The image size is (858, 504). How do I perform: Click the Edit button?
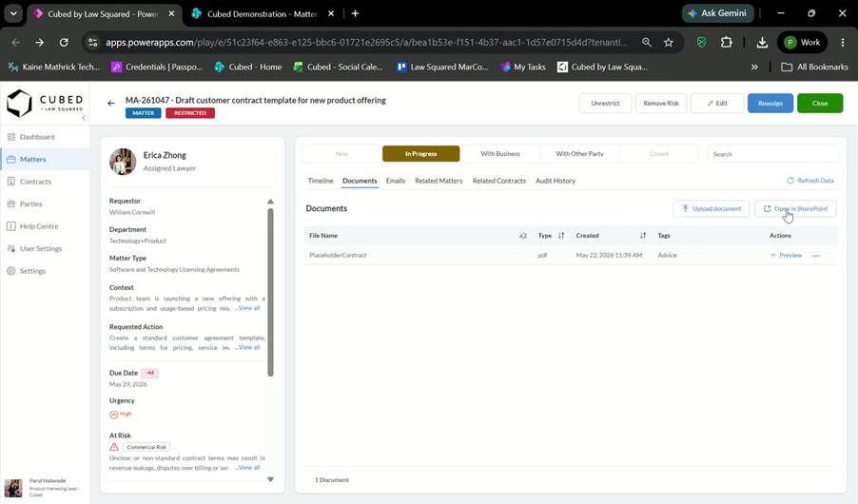coord(717,103)
